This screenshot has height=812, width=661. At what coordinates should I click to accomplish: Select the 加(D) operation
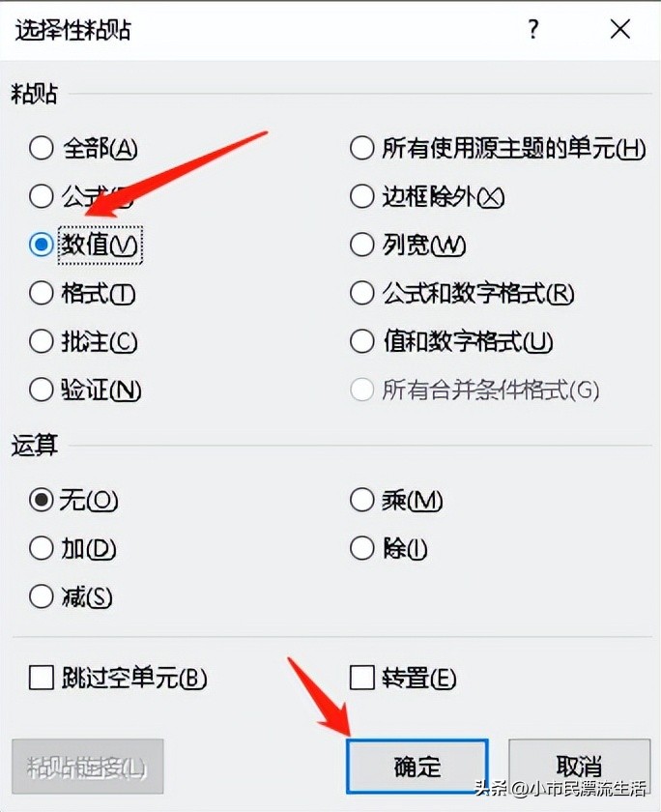tap(42, 549)
